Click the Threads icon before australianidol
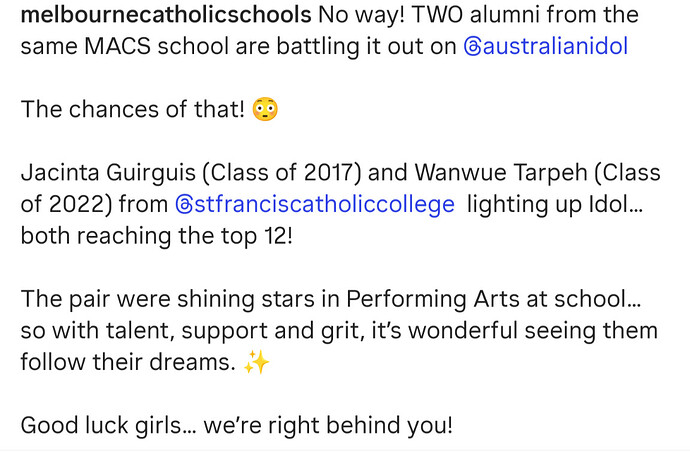The width and height of the screenshot is (690, 453). click(473, 46)
